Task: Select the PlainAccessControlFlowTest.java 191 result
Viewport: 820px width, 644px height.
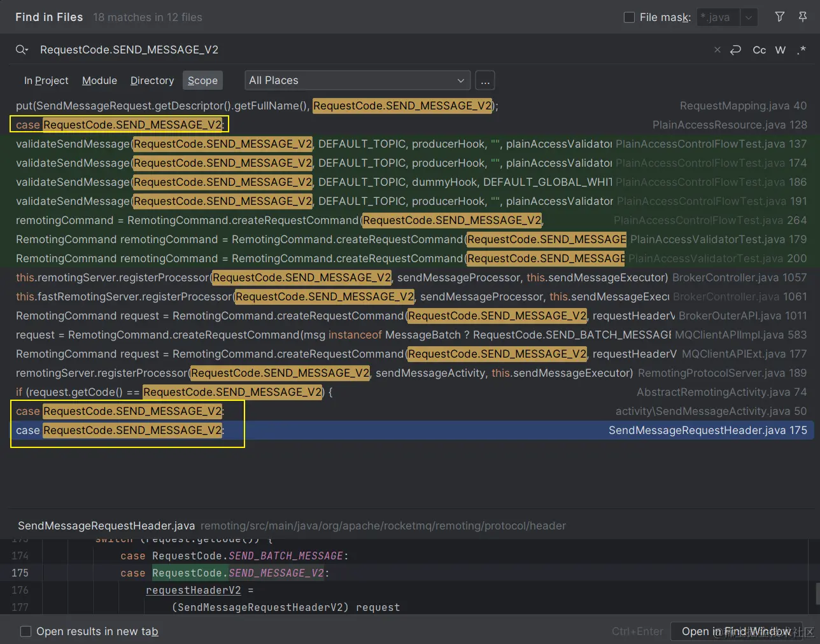Action: point(411,201)
